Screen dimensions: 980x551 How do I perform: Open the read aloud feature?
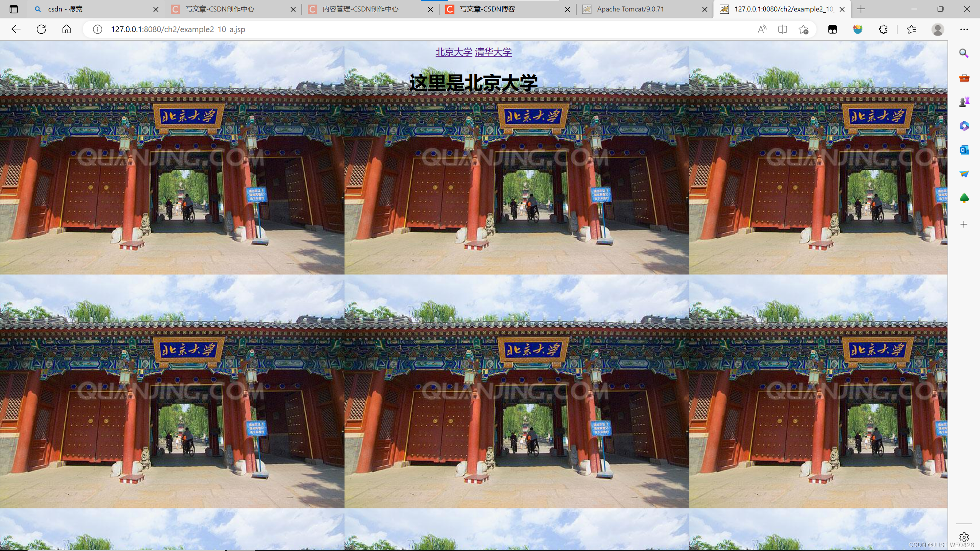tap(762, 29)
